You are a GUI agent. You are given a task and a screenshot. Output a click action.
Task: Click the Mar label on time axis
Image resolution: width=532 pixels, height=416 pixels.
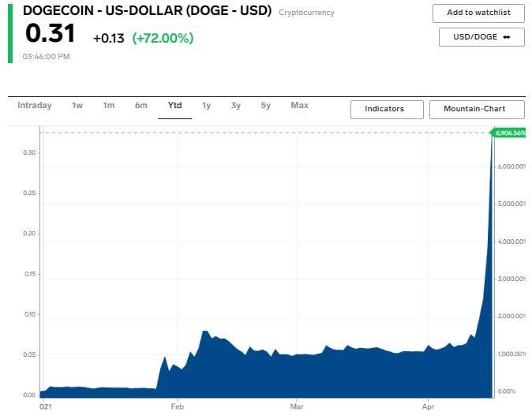tap(297, 407)
